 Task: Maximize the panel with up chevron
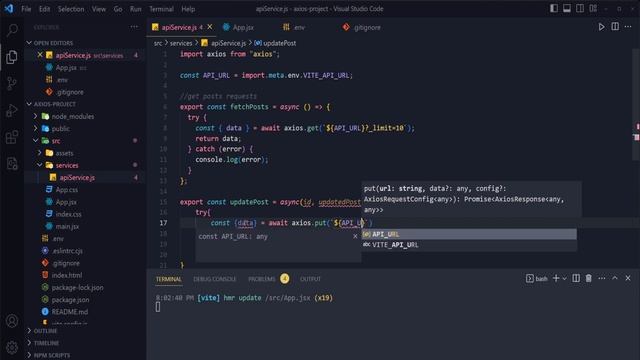coord(615,278)
